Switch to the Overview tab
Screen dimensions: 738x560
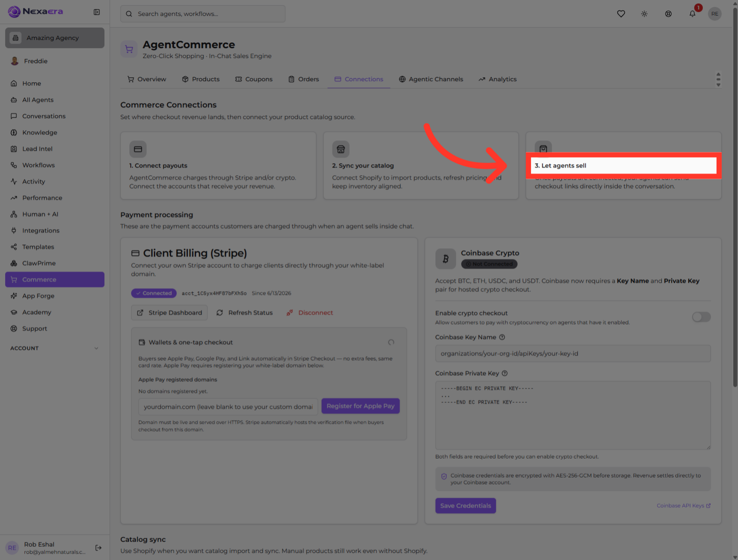click(x=146, y=79)
